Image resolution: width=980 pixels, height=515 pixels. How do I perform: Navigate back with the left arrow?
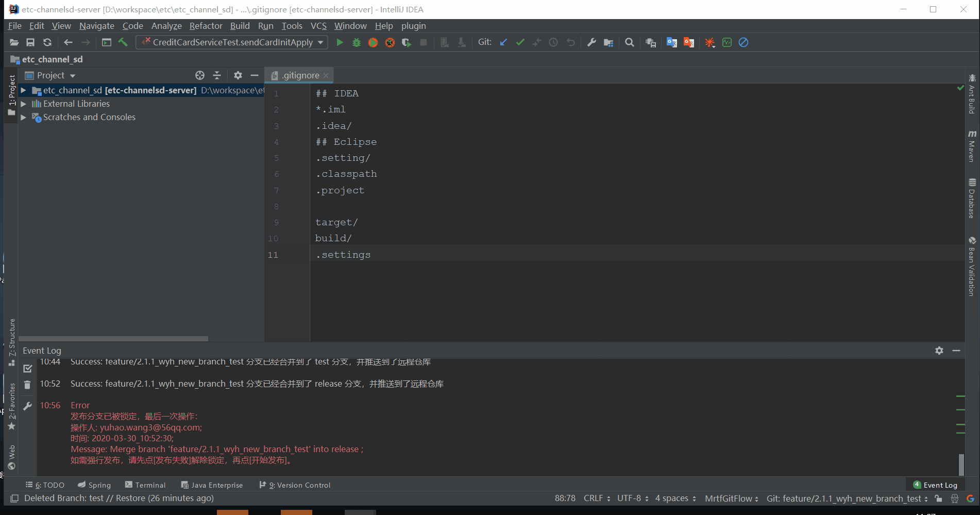[68, 42]
